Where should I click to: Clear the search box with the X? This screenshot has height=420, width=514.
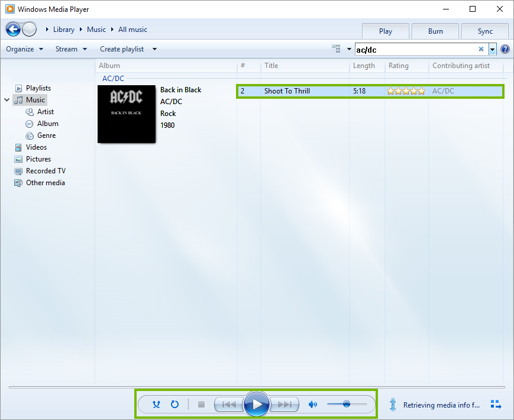coord(481,49)
